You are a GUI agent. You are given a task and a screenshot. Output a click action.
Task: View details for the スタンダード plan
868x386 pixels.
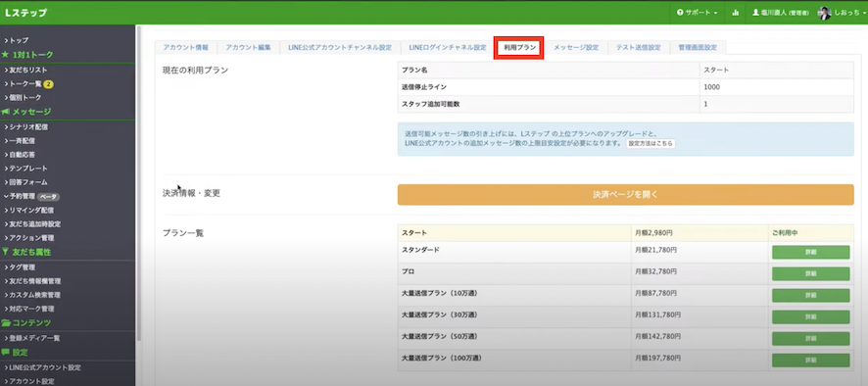tap(810, 253)
